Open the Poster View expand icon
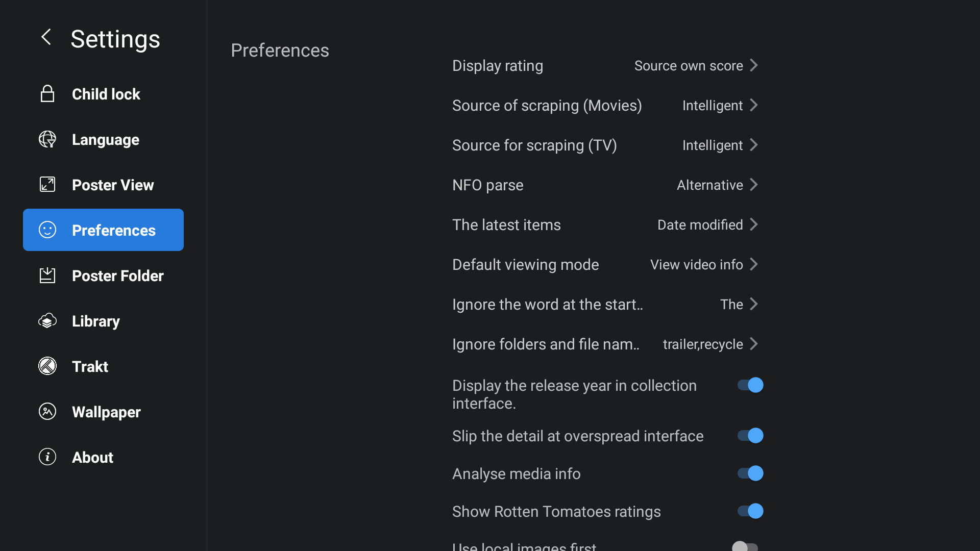Image resolution: width=980 pixels, height=551 pixels. point(47,184)
